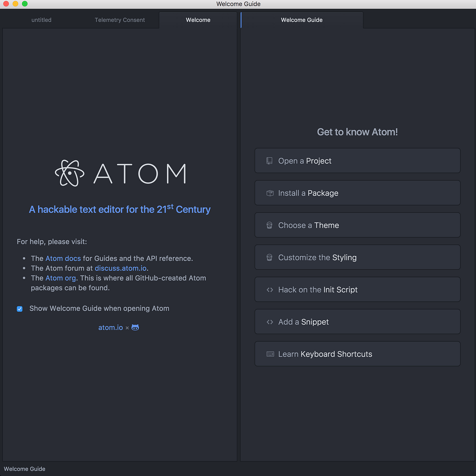Viewport: 476px width, 476px height.
Task: Click the code icon beside Hack on the Init Script
Action: pyautogui.click(x=270, y=290)
